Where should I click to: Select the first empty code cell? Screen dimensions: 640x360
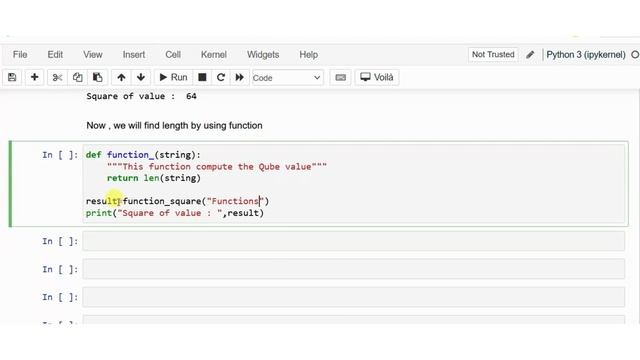pos(353,241)
